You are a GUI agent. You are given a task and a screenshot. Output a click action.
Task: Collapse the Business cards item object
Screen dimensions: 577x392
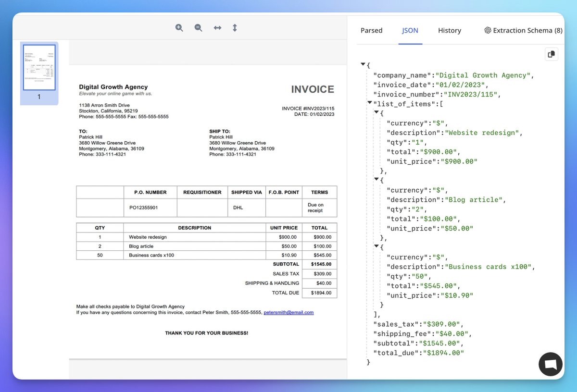coord(376,246)
